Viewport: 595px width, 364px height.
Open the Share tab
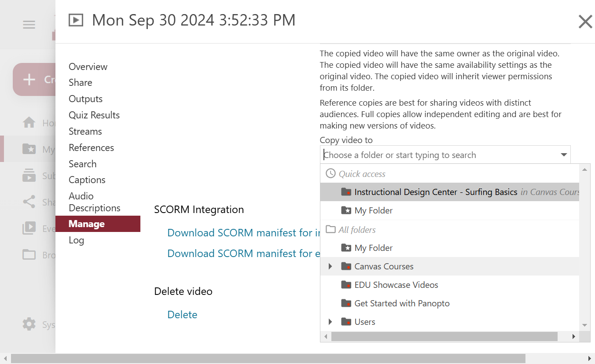coord(81,82)
